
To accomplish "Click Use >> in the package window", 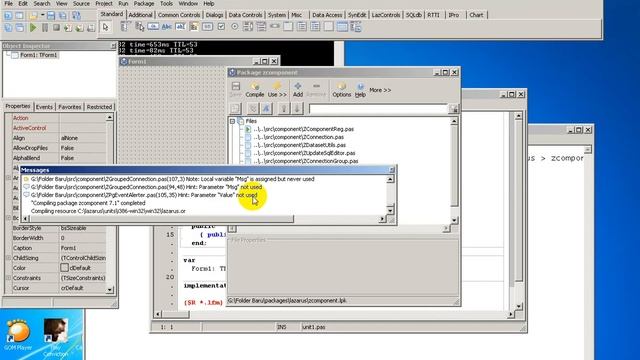I will pos(277,90).
